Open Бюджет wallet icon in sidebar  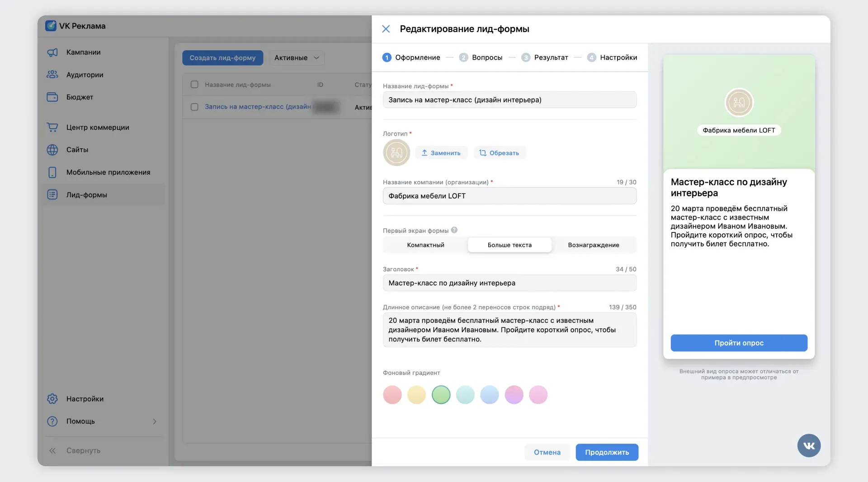(52, 97)
